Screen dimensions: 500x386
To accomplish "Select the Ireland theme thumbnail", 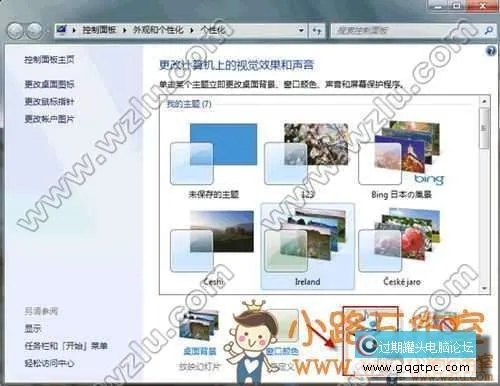I will pyautogui.click(x=307, y=246).
